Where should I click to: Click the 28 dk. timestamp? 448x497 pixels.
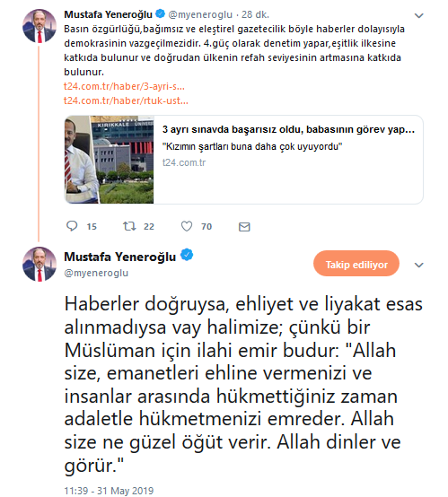click(255, 14)
